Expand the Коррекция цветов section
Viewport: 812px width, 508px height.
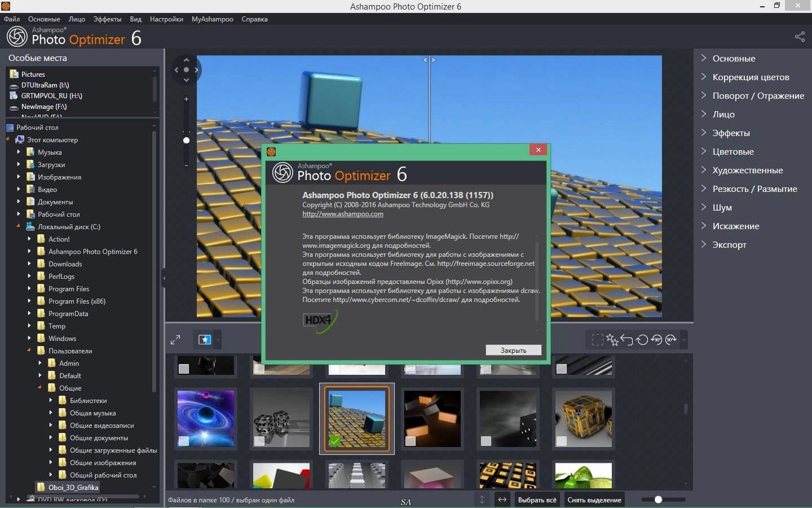[704, 77]
